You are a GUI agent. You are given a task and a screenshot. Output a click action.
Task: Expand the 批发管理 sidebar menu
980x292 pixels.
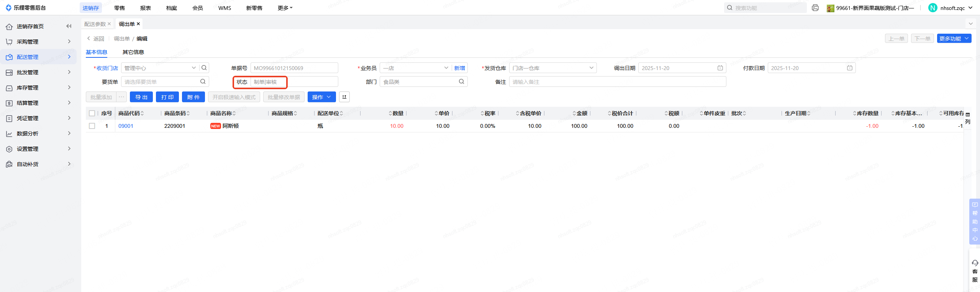click(x=69, y=72)
